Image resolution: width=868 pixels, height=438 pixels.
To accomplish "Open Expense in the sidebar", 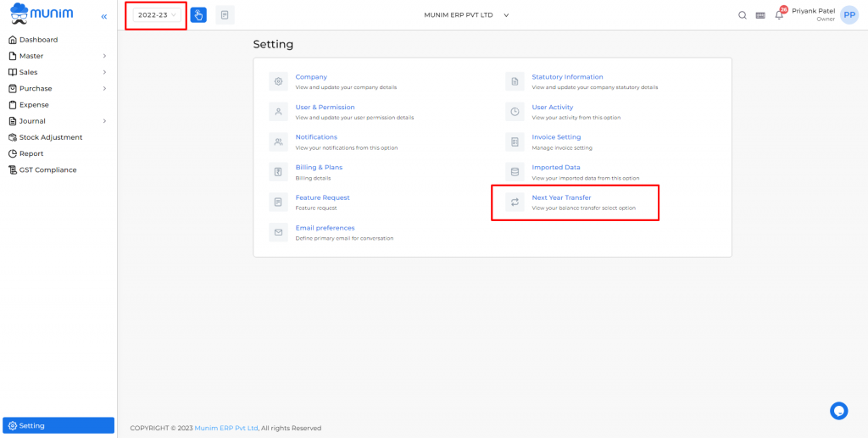I will coord(34,104).
